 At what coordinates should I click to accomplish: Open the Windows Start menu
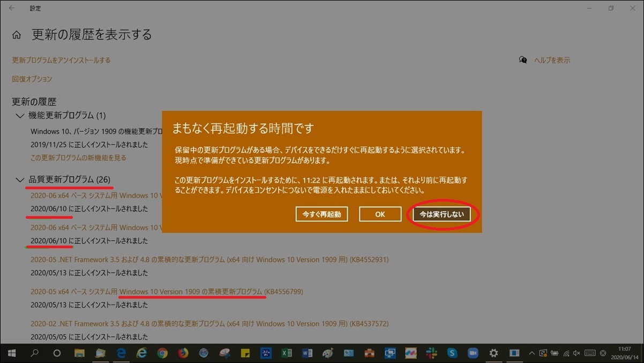(x=11, y=353)
